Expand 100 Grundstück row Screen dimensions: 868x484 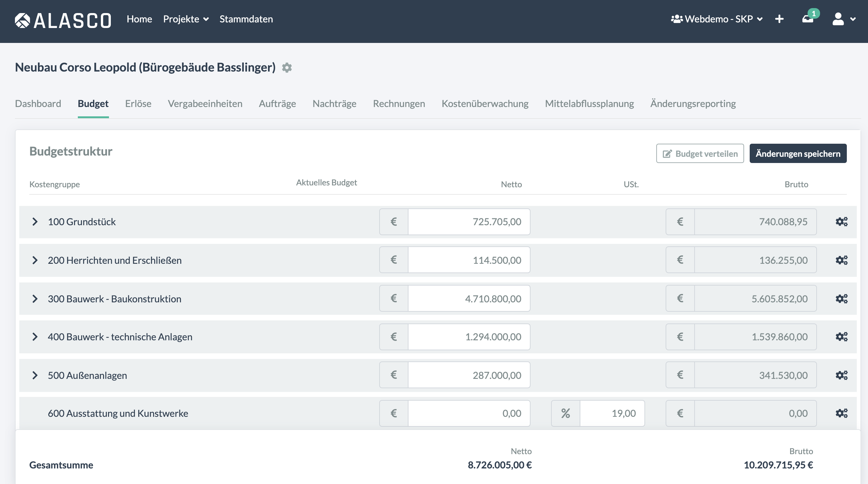point(35,221)
